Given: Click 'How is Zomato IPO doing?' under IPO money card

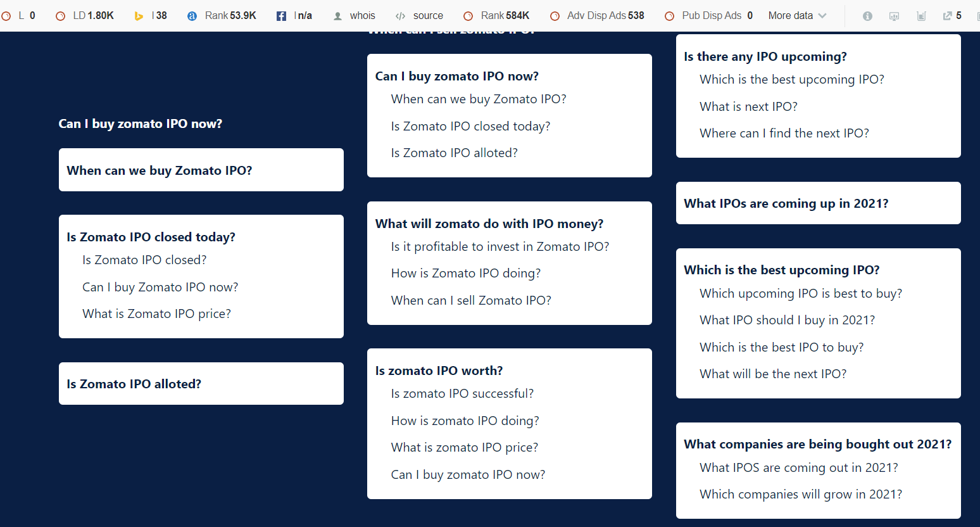Looking at the screenshot, I should [x=466, y=273].
